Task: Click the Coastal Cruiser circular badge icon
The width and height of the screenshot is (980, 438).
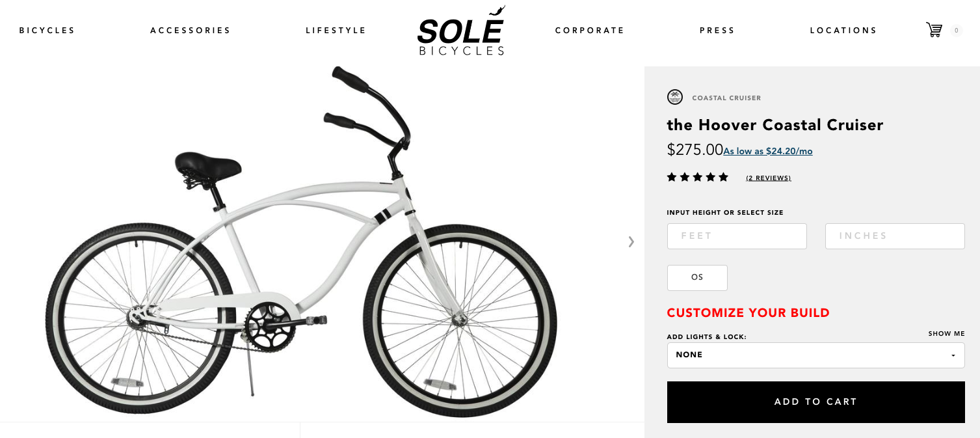Action: 674,97
